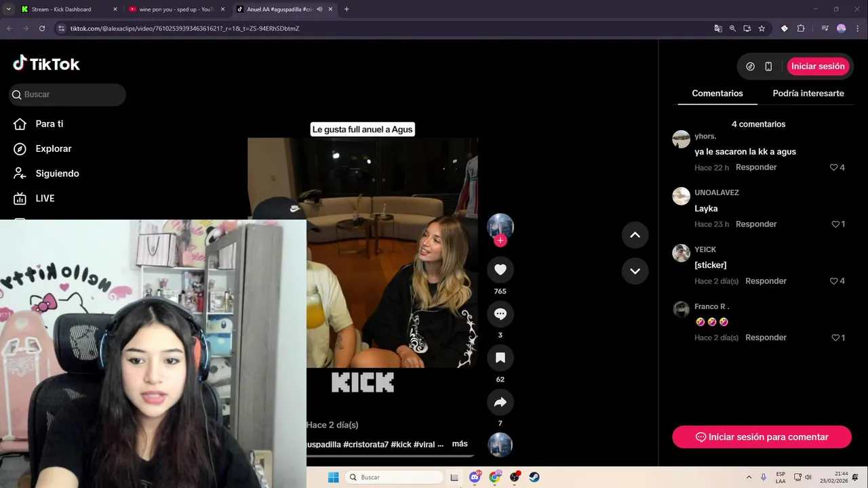Open the LIVE section
868x488 pixels.
coord(45,199)
